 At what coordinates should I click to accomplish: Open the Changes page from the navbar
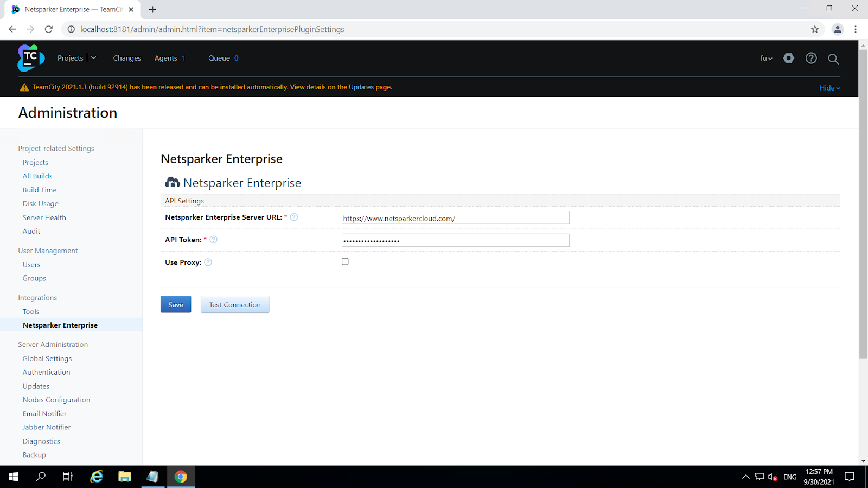tap(126, 58)
